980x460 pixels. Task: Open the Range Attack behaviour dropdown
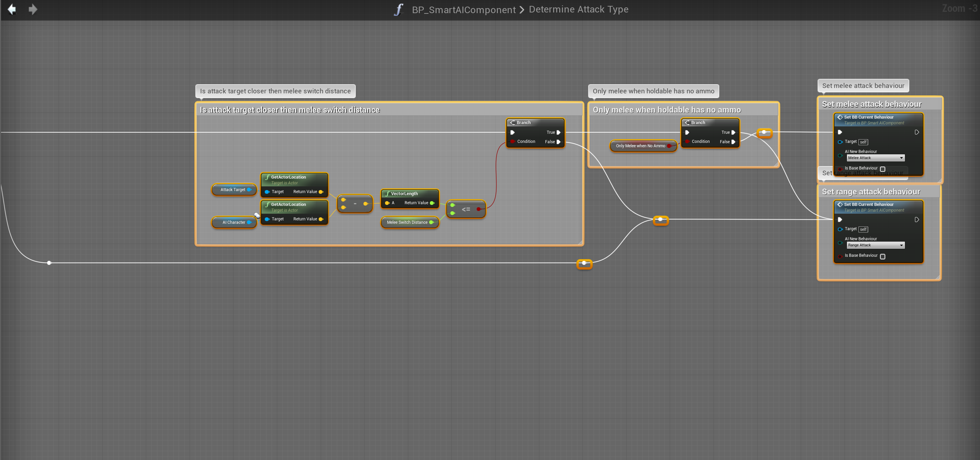point(875,245)
